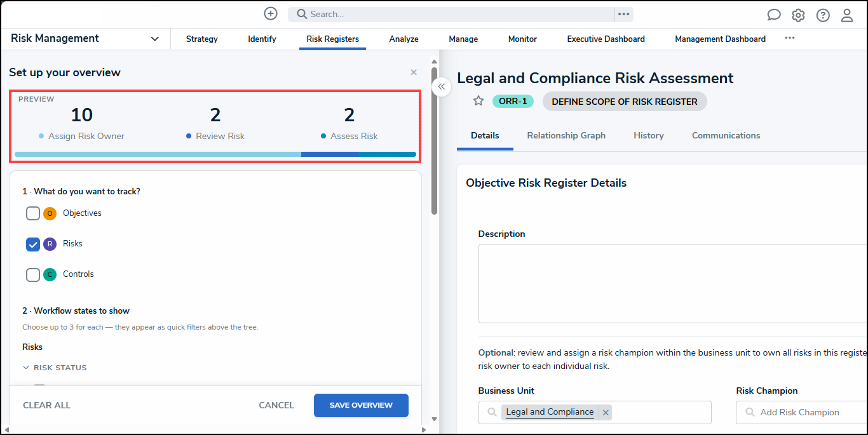Screen dimensions: 868x435
Task: Show more navigation items ellipsis
Action: click(x=789, y=38)
